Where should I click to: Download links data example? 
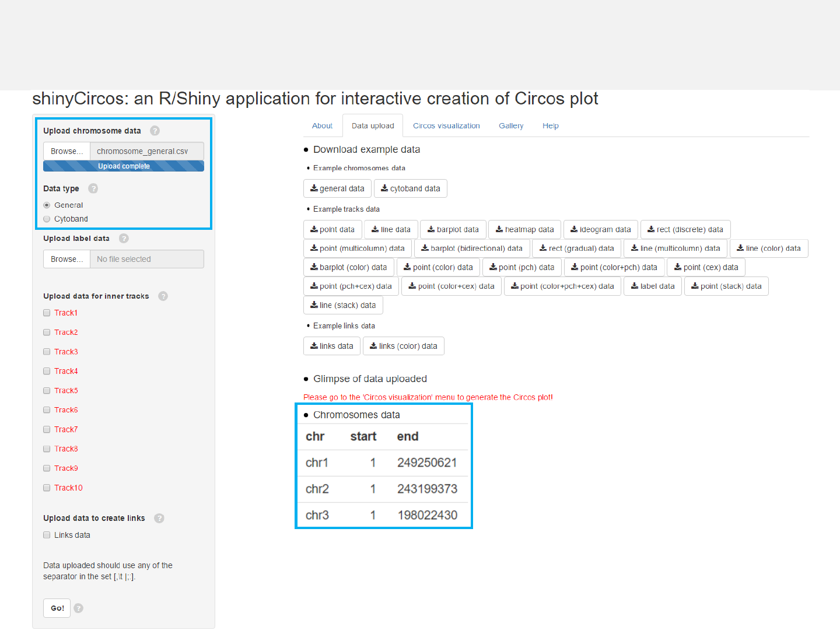(332, 346)
